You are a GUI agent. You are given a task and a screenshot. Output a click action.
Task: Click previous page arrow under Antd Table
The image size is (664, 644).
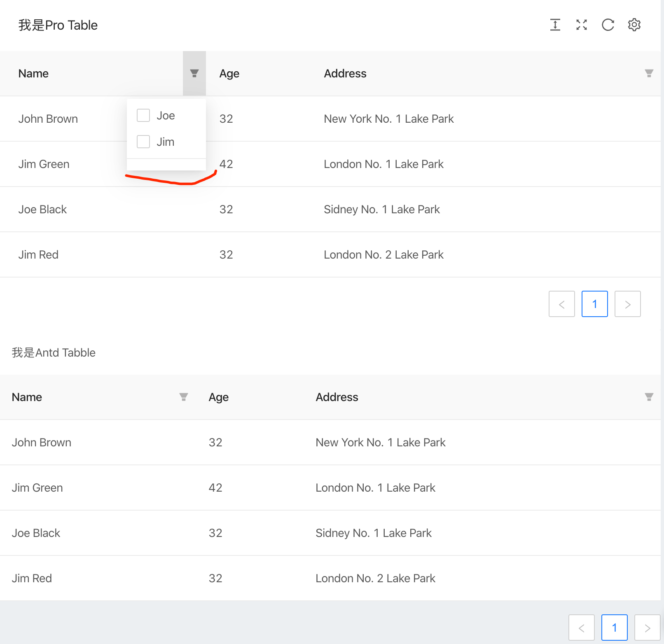pyautogui.click(x=581, y=628)
